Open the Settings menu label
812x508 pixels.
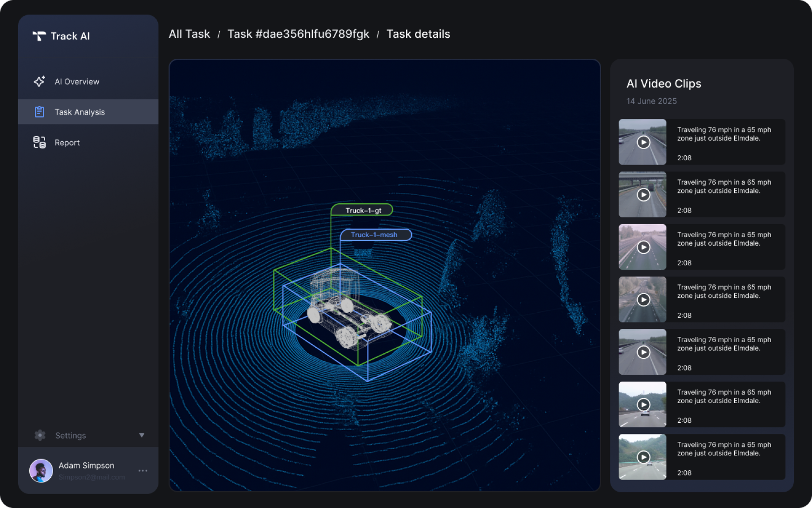pyautogui.click(x=70, y=435)
